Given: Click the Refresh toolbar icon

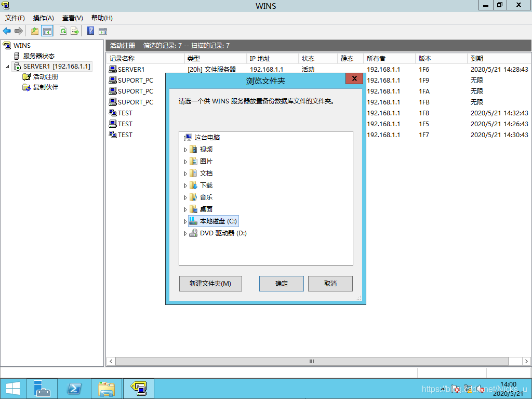Looking at the screenshot, I should click(63, 31).
